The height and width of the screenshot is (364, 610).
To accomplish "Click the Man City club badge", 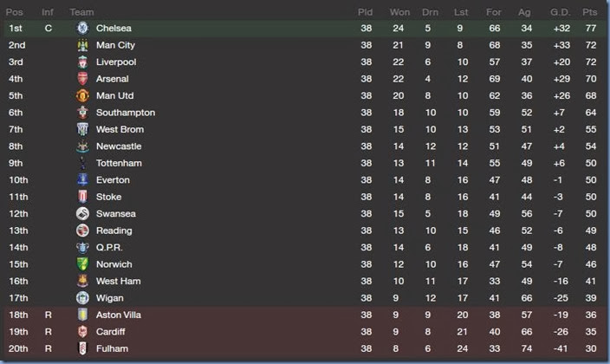I will point(82,45).
